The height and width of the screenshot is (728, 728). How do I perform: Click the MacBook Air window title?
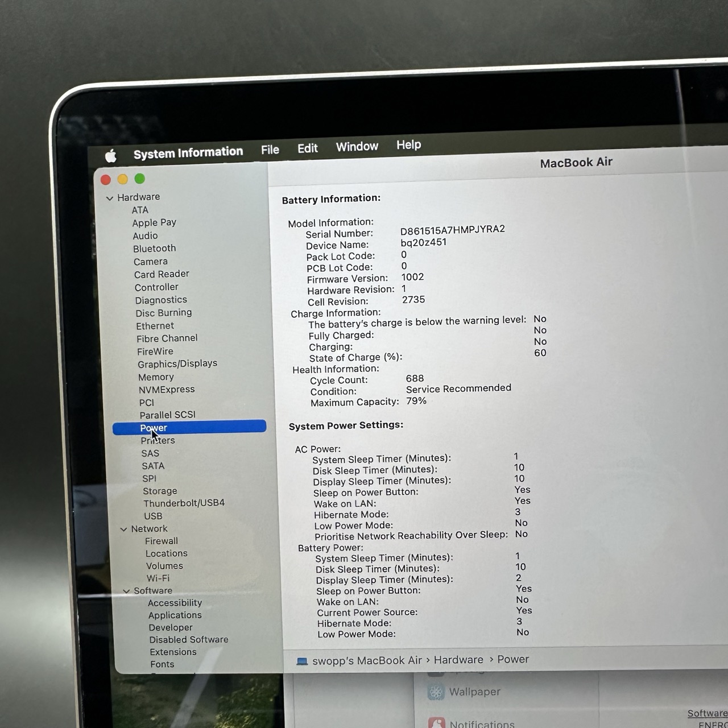[576, 163]
